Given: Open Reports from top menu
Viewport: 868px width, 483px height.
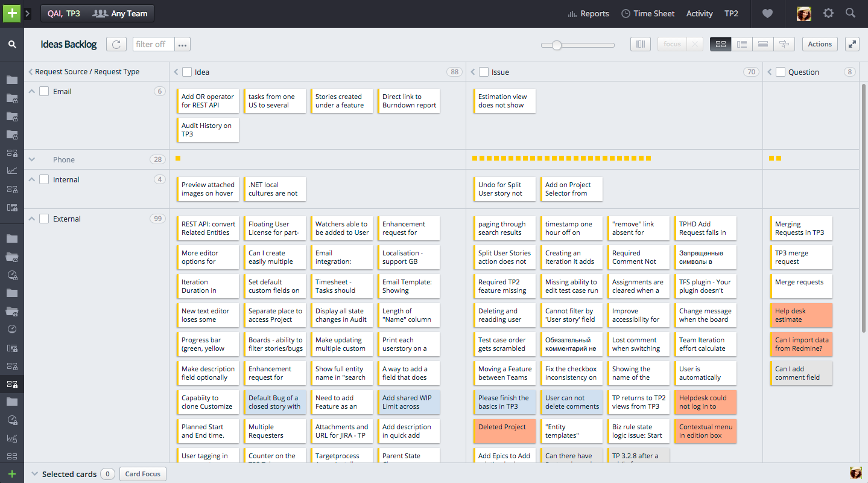Looking at the screenshot, I should point(588,13).
